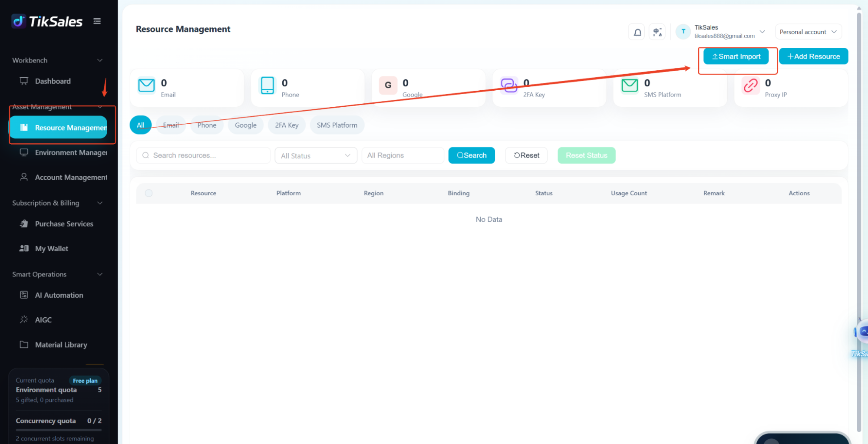
Task: Collapse sidebar with the hamburger menu icon
Action: 97,21
